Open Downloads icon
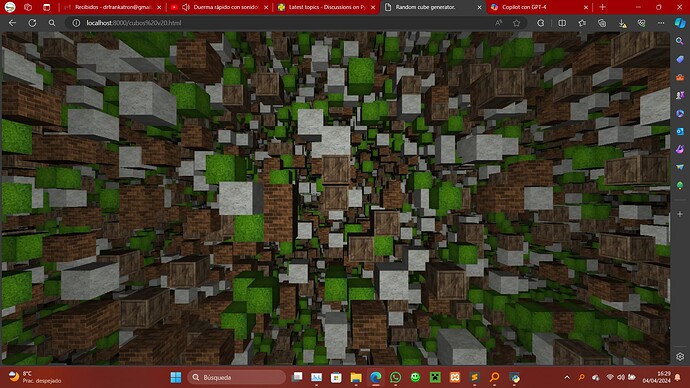Image resolution: width=690 pixels, height=388 pixels. (x=622, y=23)
